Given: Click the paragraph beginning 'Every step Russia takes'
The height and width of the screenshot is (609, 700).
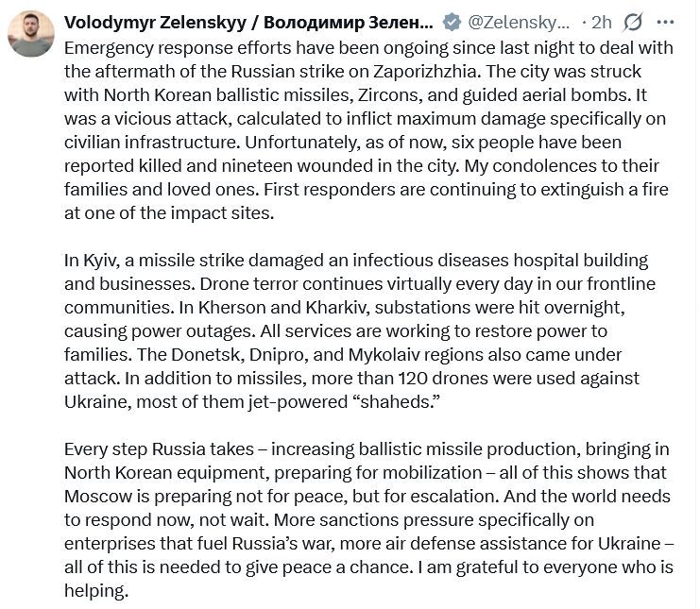Looking at the screenshot, I should [x=368, y=519].
